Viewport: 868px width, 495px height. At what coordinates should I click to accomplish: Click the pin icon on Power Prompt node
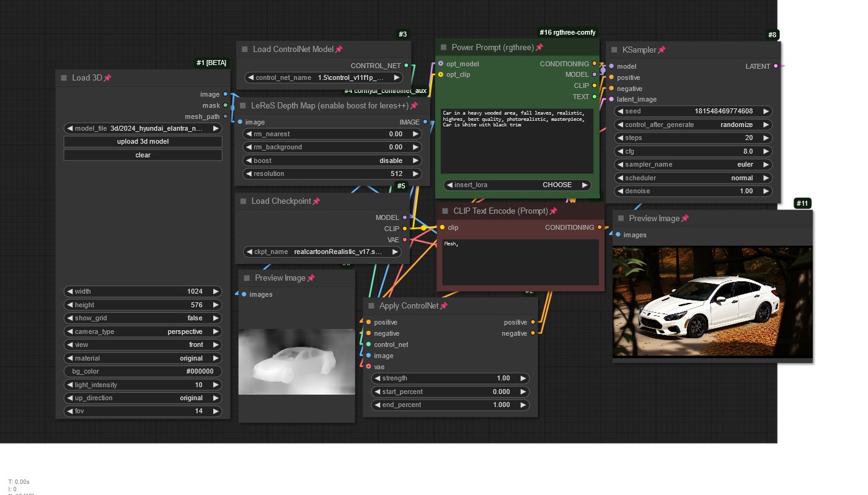click(x=539, y=48)
